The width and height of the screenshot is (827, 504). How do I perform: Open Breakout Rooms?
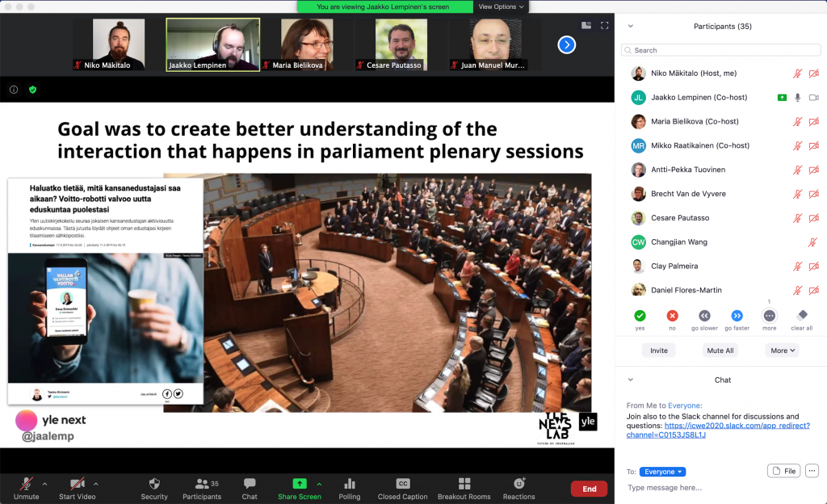click(x=464, y=484)
